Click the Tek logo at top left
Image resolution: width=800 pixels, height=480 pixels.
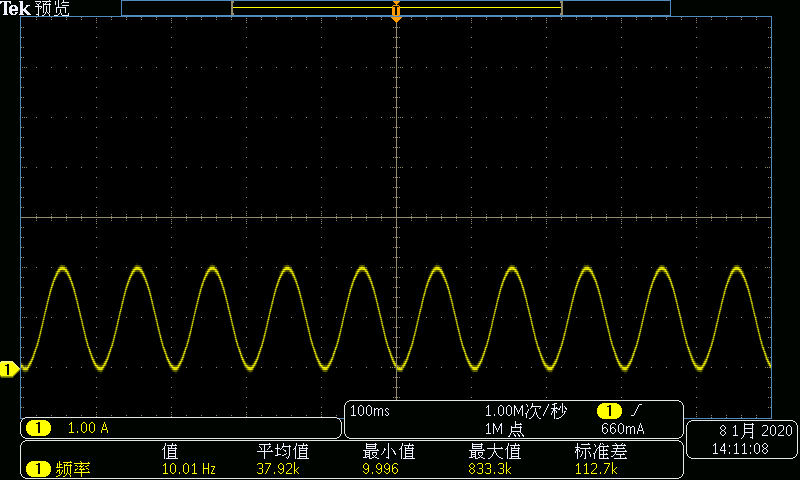click(15, 8)
